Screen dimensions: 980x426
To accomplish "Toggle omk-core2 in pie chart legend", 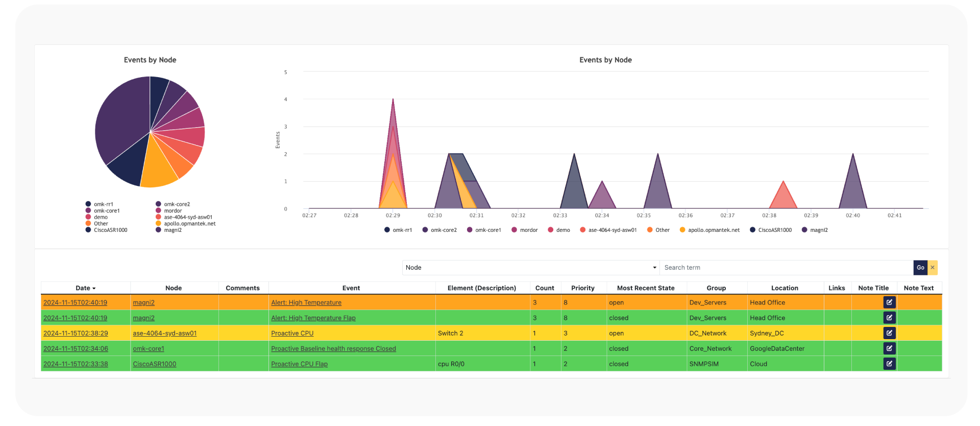I will 173,204.
